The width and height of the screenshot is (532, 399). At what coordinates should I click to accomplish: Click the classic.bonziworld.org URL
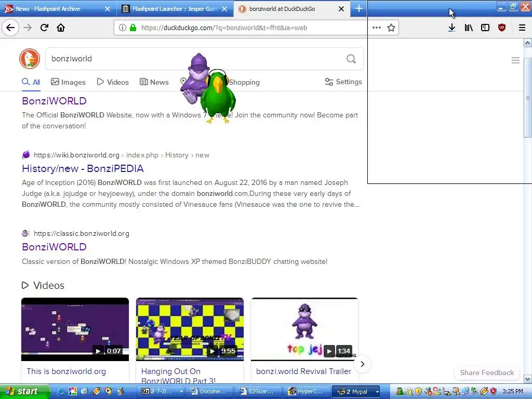[82, 233]
